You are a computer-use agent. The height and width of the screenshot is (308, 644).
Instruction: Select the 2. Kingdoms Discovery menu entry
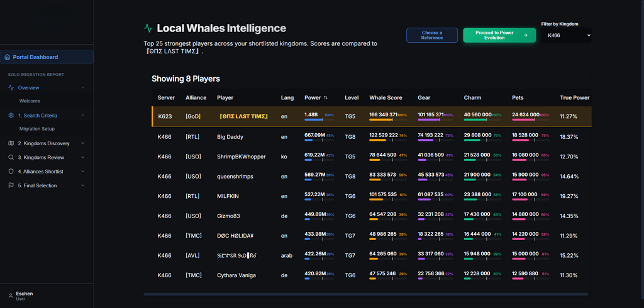click(x=47, y=143)
